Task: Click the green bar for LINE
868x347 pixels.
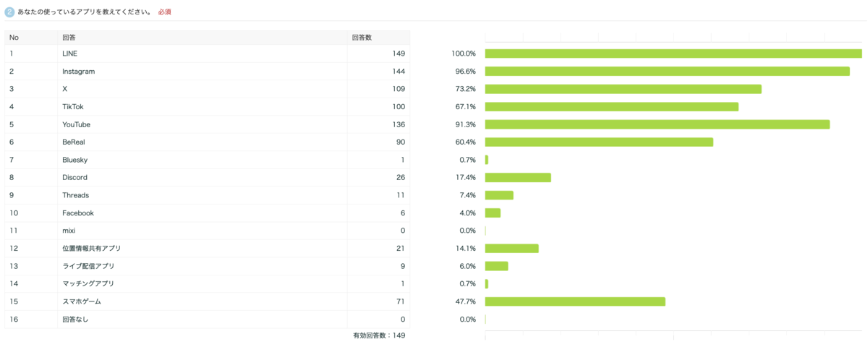Action: (x=673, y=53)
